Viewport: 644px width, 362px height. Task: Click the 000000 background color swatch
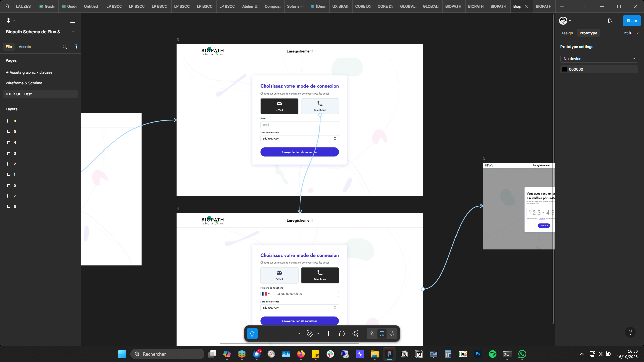[x=565, y=69]
